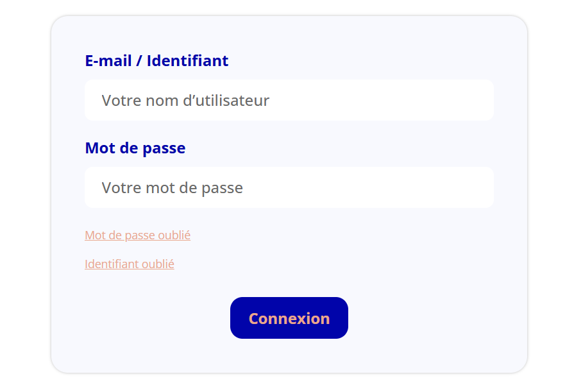Image resolution: width=565 pixels, height=392 pixels.
Task: Follow the Identifiant oublié link
Action: coord(130,264)
